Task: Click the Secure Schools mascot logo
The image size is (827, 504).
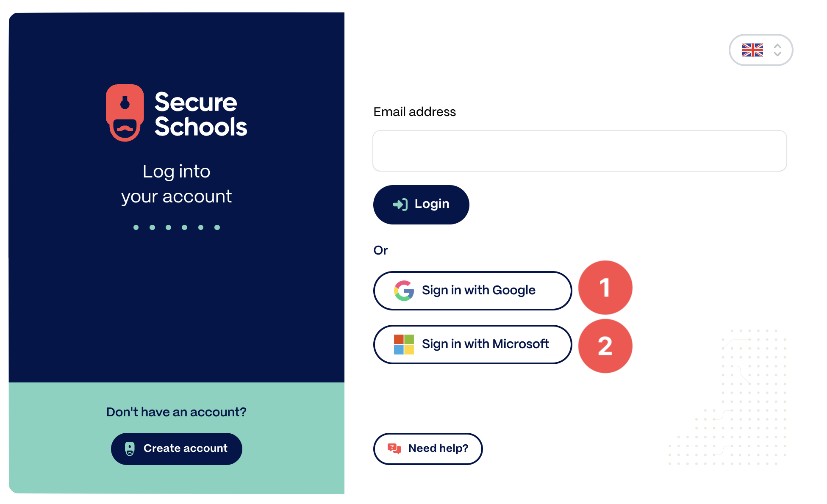Action: tap(125, 111)
